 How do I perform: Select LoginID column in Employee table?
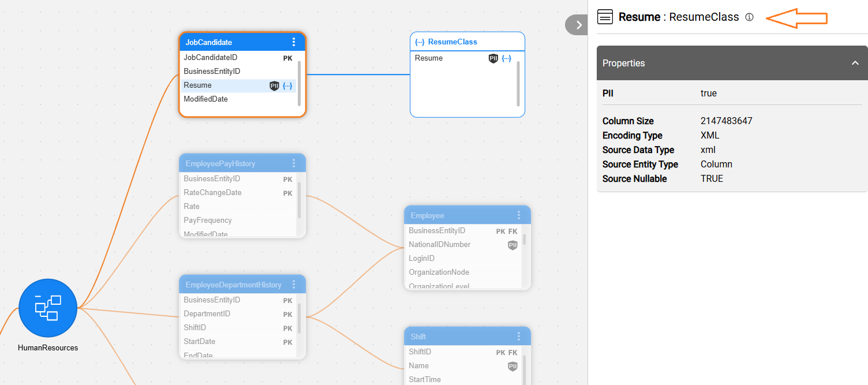coord(463,259)
